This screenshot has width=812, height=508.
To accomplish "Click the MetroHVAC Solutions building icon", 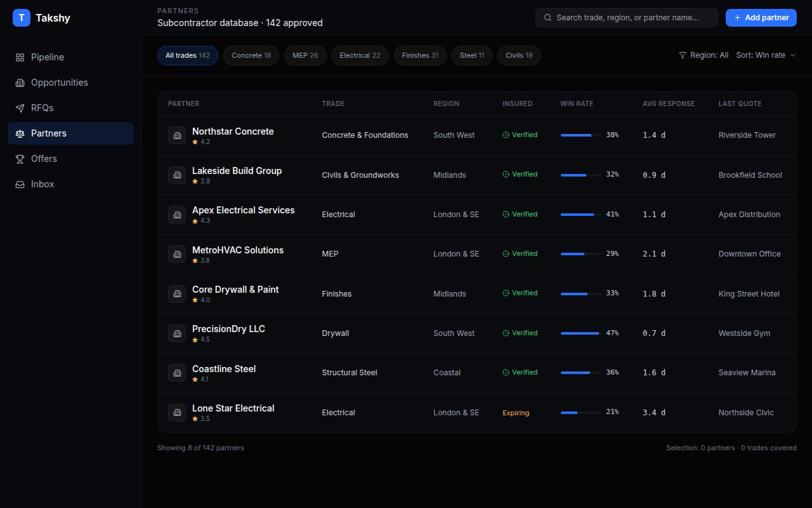I will pos(177,254).
